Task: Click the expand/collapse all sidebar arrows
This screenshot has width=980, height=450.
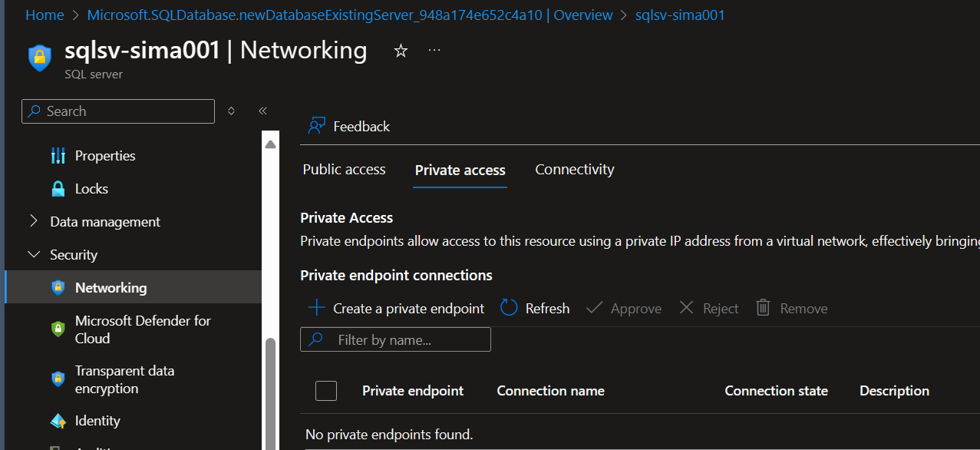Action: click(x=231, y=111)
